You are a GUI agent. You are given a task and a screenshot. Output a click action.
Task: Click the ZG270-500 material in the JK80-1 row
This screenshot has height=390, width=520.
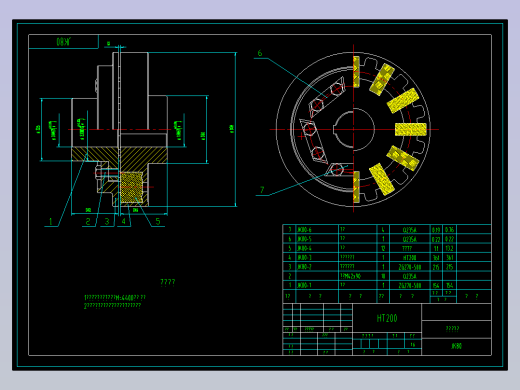410,286
